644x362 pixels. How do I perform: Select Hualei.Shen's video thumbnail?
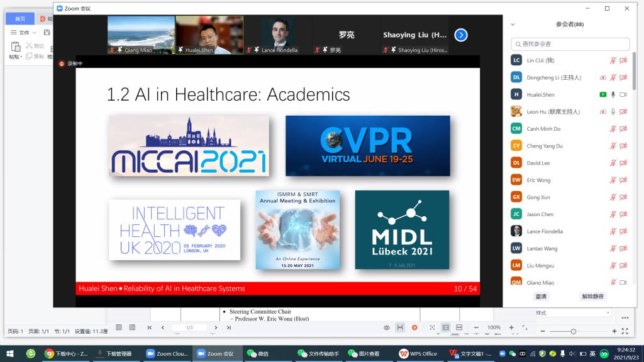209,35
